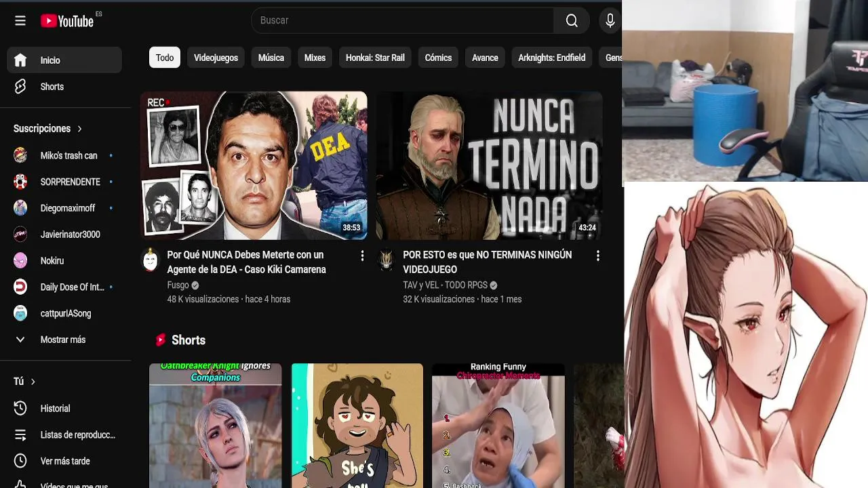Go to the Fusgo channel name
This screenshot has height=488, width=868.
coord(178,285)
